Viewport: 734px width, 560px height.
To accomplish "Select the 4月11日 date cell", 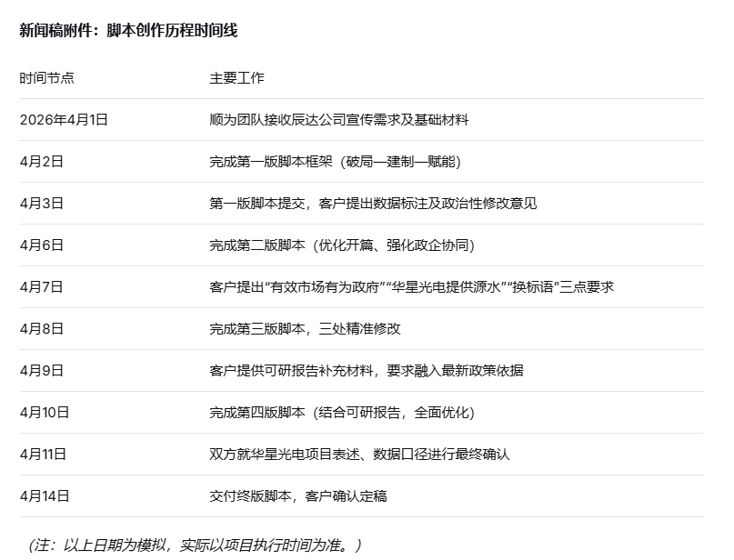I will point(45,455).
